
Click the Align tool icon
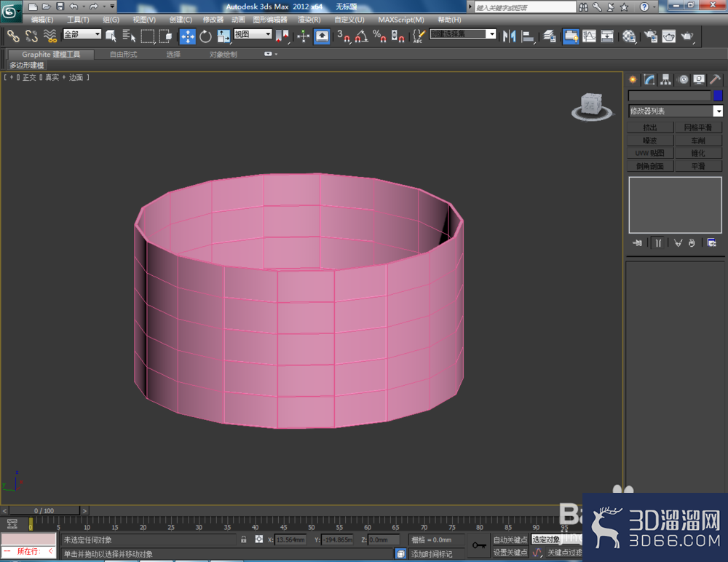pos(527,36)
